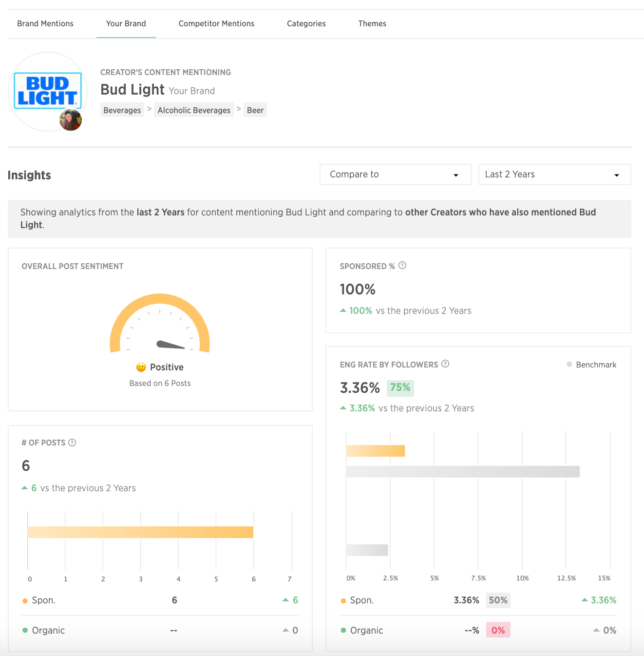
Task: Click the sentiment gauge needle
Action: tap(170, 345)
